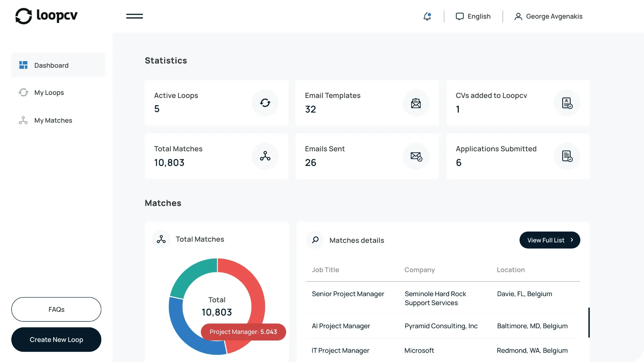This screenshot has height=362, width=644.
Task: Click the Email Templates envelope icon
Action: [x=416, y=103]
